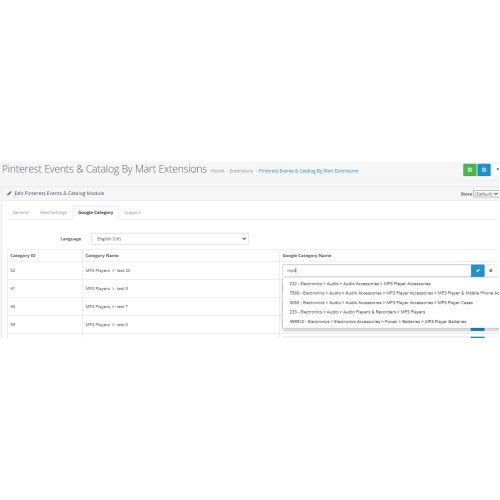Switch to the General tab

click(x=21, y=212)
